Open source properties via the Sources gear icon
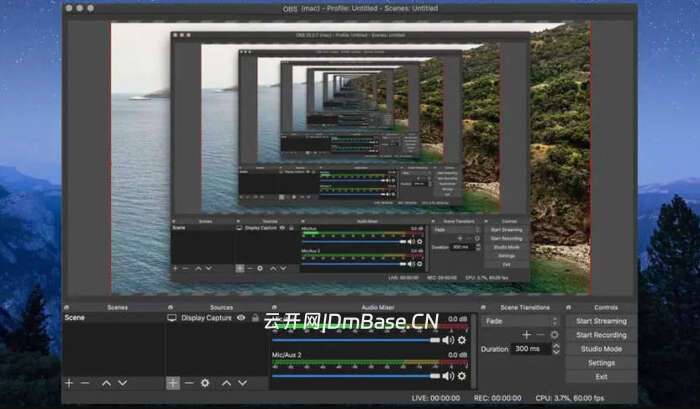Screen dimensions: 700x409 (x=205, y=383)
